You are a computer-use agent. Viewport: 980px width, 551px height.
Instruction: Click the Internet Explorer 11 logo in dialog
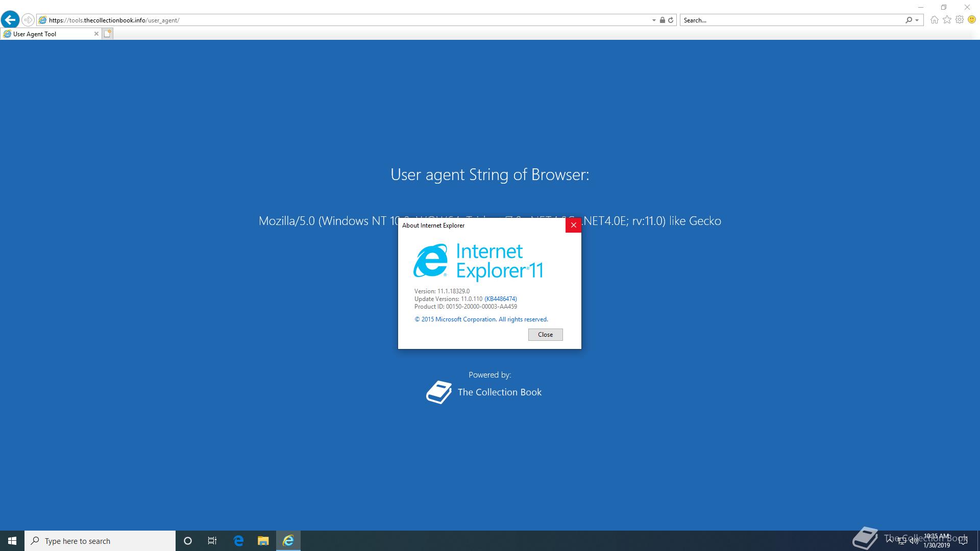click(478, 262)
